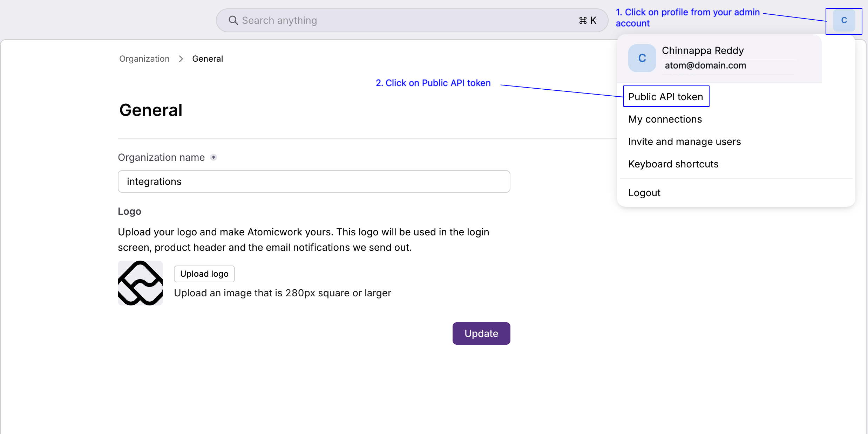The image size is (868, 434).
Task: Click the Command K shortcut hint
Action: (x=588, y=20)
